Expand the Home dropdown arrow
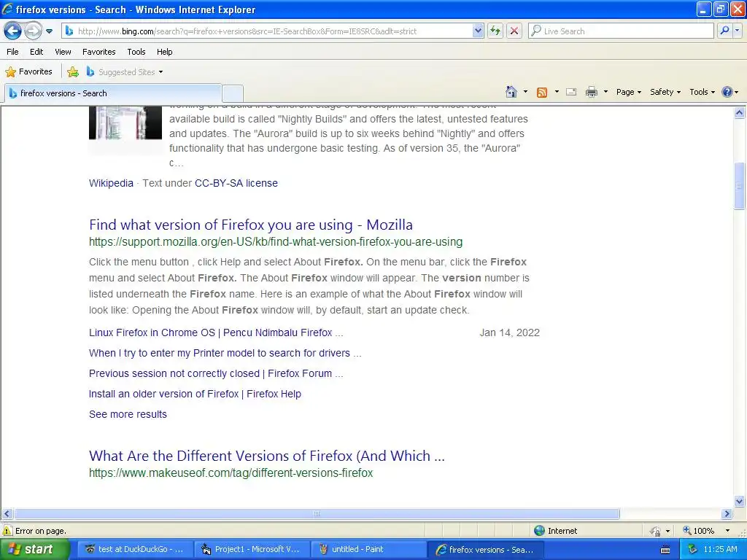The image size is (747, 560). tap(525, 92)
